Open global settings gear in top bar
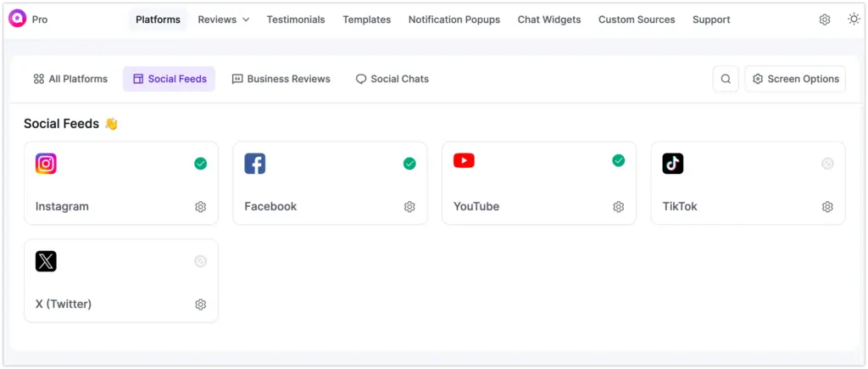This screenshot has height=369, width=868. pos(824,20)
